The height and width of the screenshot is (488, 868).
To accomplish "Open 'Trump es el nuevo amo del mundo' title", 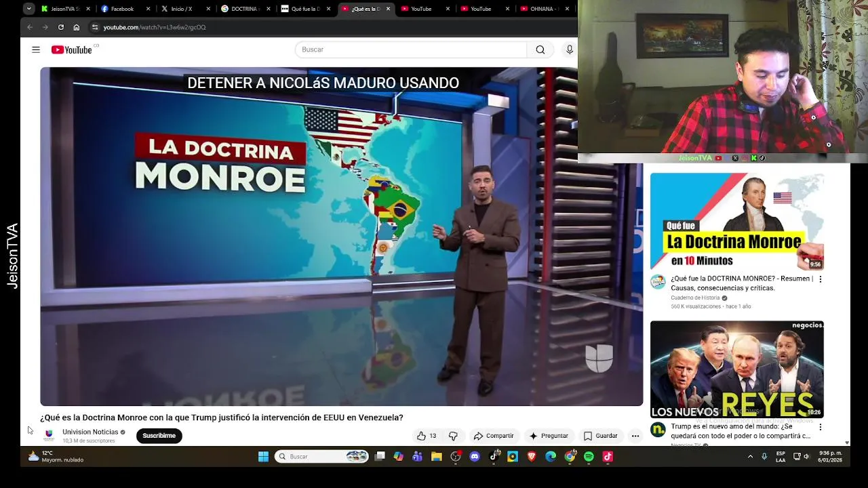I will [741, 432].
